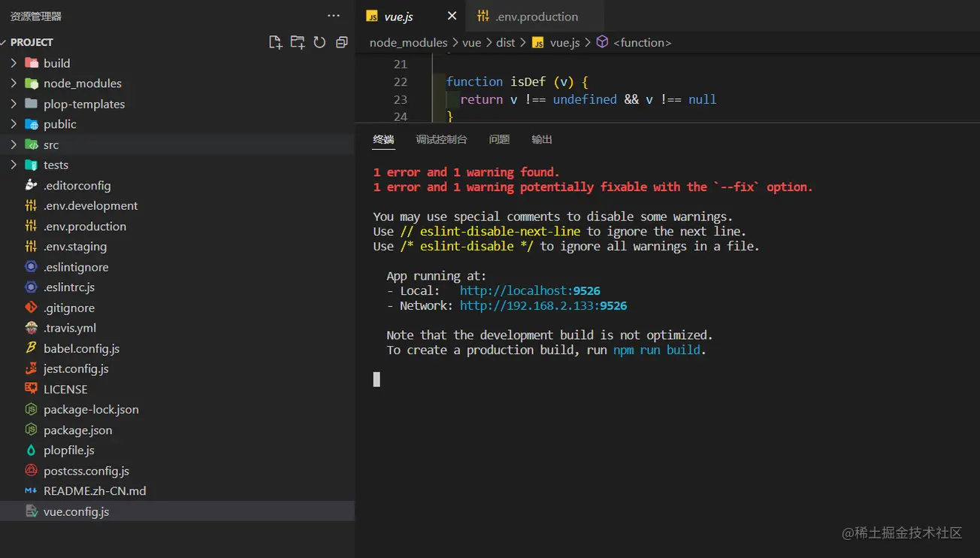Open the localhost:9526 link in terminal
Image resolution: width=980 pixels, height=558 pixels.
point(529,291)
